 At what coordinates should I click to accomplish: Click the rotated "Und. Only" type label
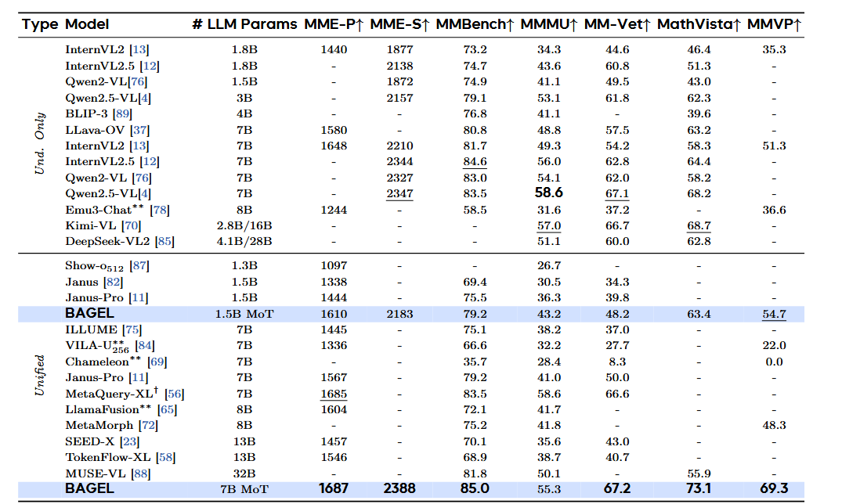(40, 143)
